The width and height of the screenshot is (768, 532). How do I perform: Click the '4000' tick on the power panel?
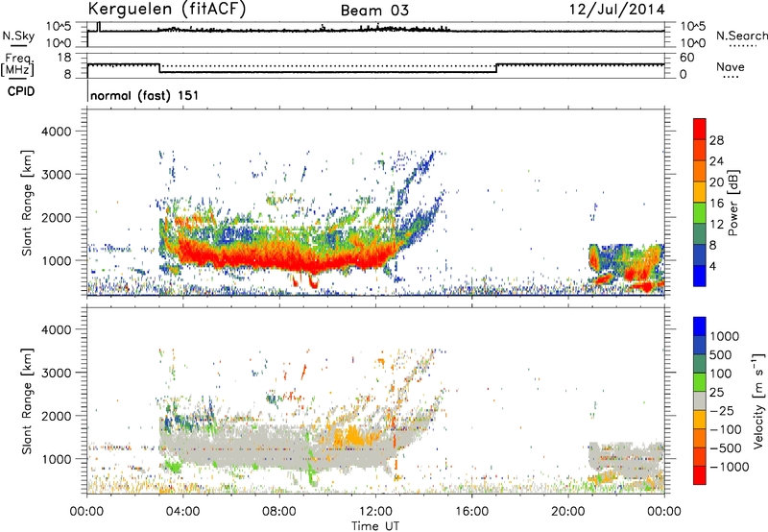point(57,132)
